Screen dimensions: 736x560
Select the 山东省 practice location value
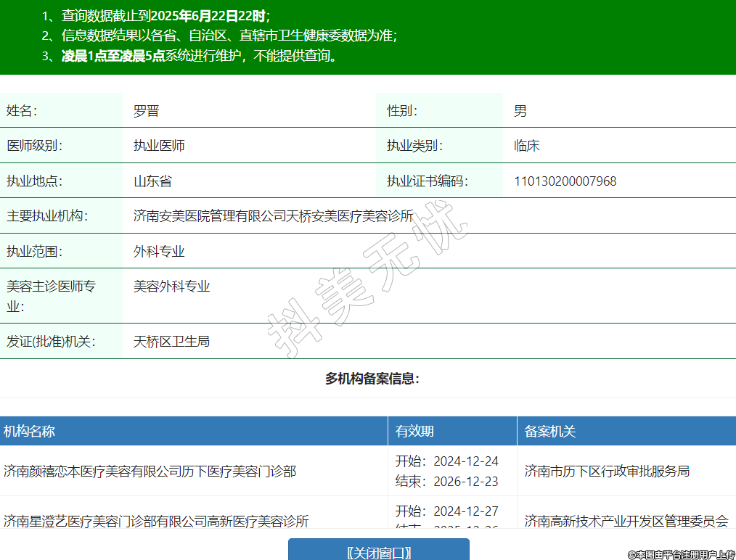point(152,181)
